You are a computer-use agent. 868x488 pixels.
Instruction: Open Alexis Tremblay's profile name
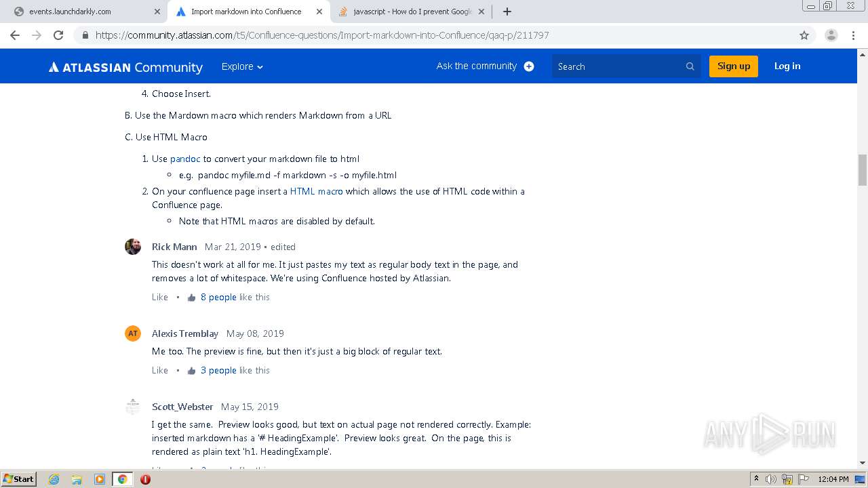coord(185,333)
